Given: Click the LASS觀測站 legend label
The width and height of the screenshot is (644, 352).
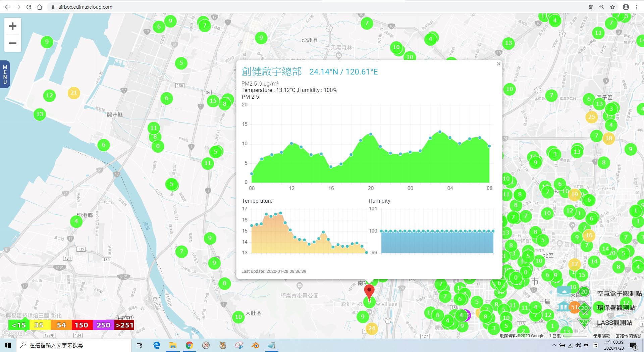Looking at the screenshot, I should [614, 323].
